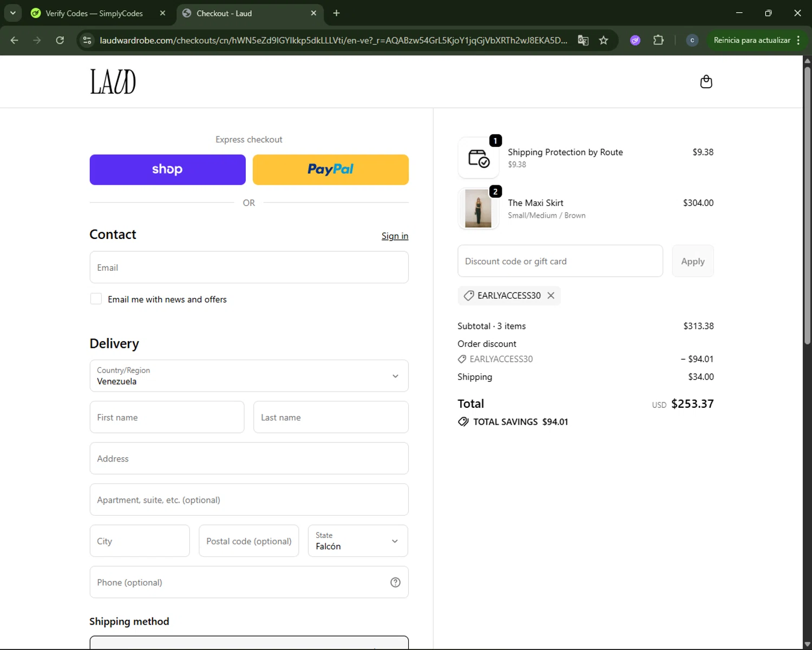This screenshot has height=650, width=812.
Task: Focus the Postal code field
Action: click(249, 541)
